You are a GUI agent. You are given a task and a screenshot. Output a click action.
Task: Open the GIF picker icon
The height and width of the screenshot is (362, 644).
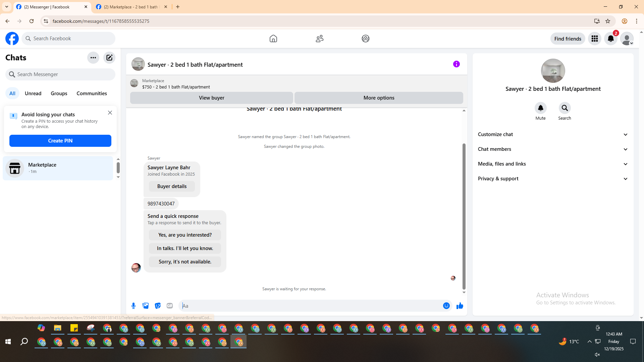(170, 306)
